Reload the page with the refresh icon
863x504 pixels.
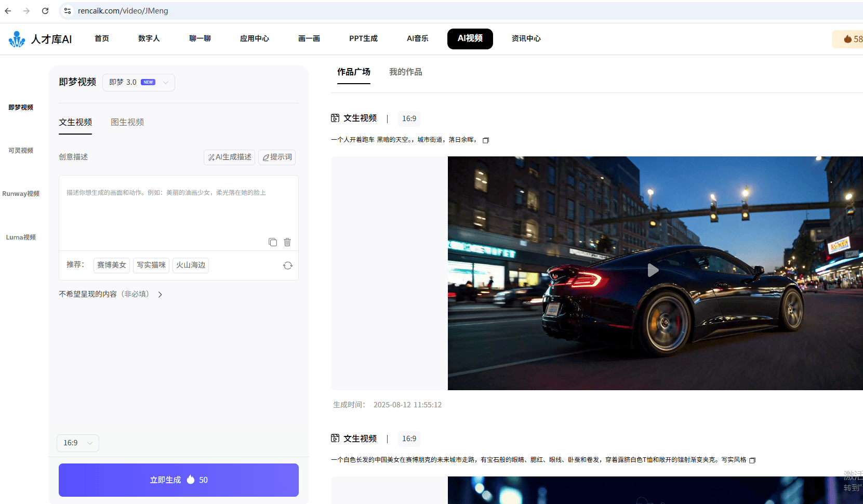coord(45,11)
